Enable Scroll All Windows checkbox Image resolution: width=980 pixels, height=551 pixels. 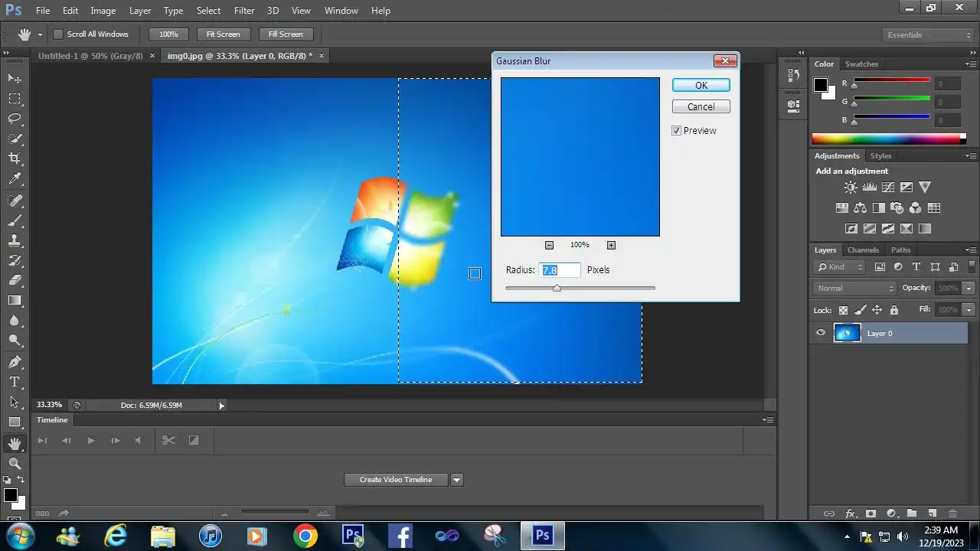[57, 34]
